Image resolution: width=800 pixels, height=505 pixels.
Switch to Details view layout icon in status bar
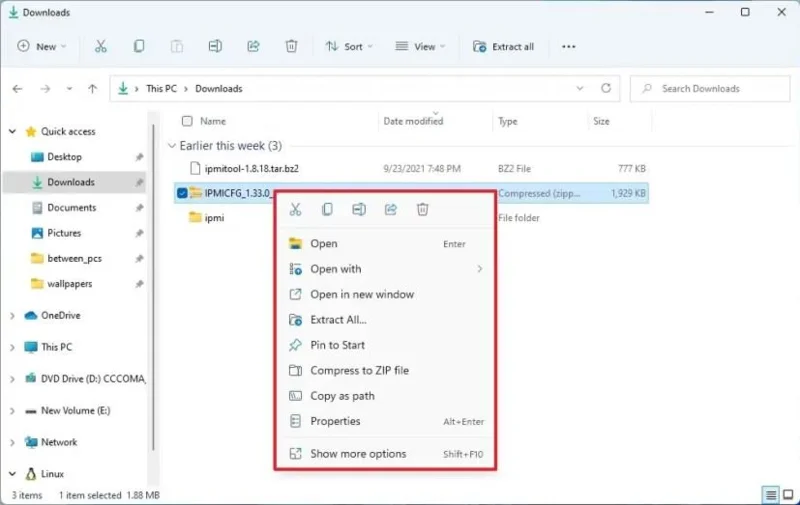point(771,494)
